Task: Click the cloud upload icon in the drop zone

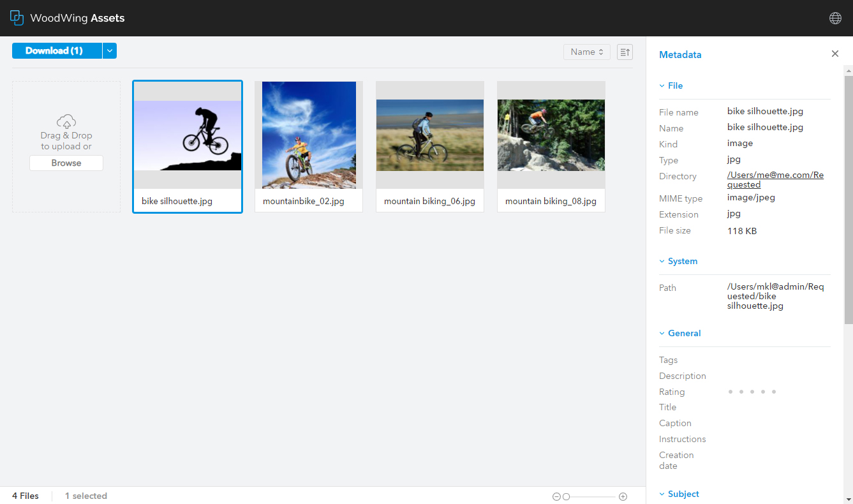Action: [66, 121]
